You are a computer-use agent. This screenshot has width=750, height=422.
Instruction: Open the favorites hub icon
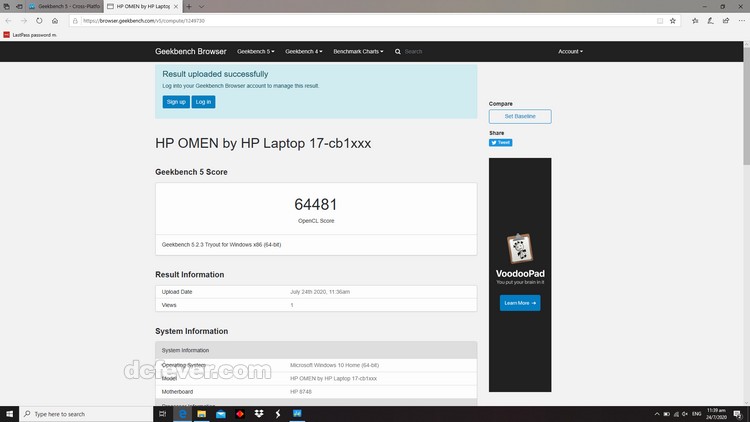click(695, 21)
